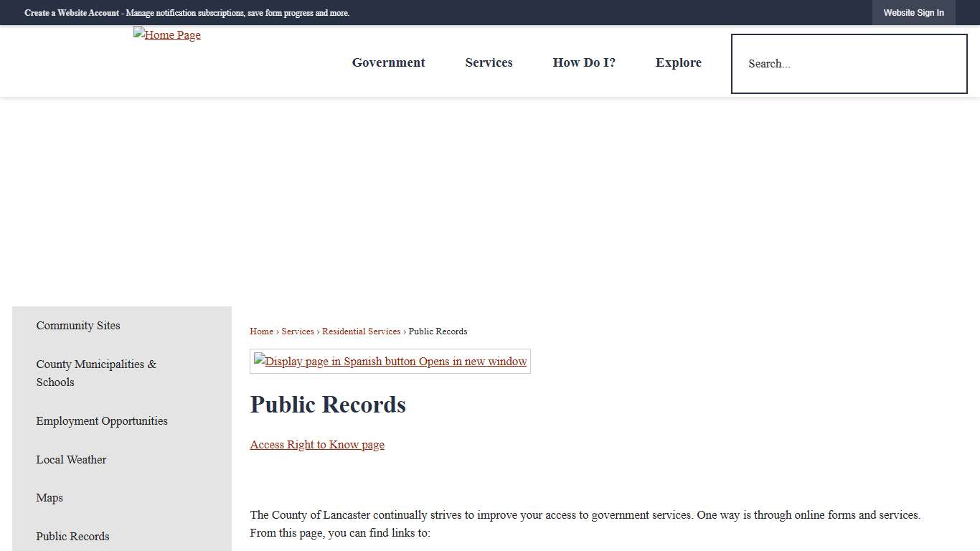Viewport: 980px width, 551px height.
Task: Open the Explore menu
Action: point(678,62)
